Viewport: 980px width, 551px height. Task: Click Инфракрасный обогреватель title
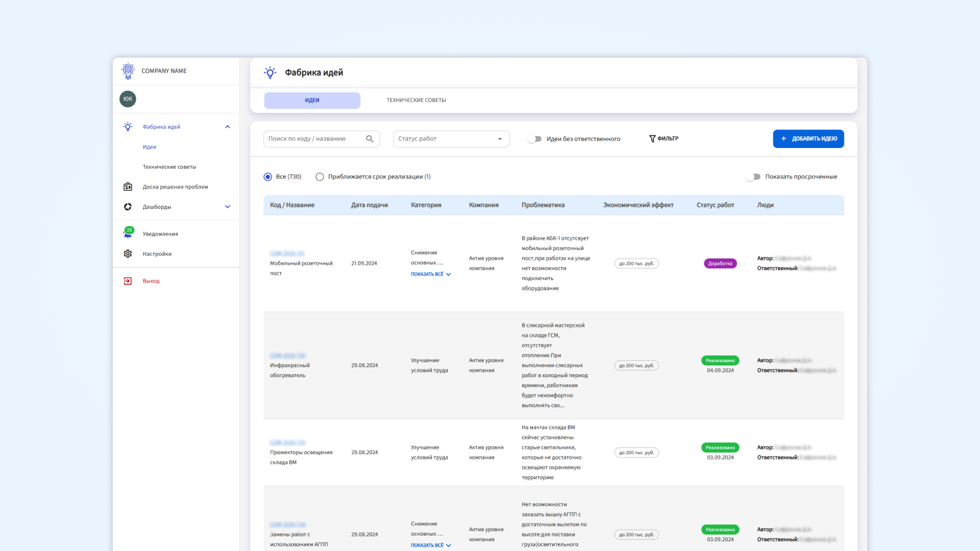(x=290, y=370)
